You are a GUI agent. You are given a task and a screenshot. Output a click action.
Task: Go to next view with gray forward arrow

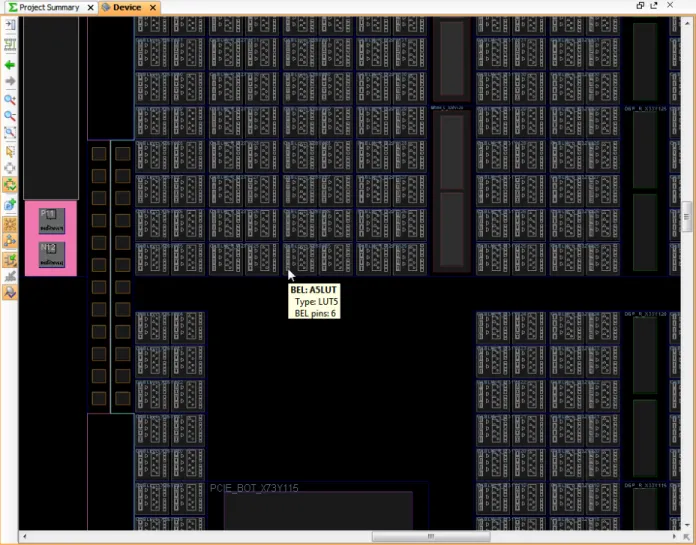pos(10,81)
